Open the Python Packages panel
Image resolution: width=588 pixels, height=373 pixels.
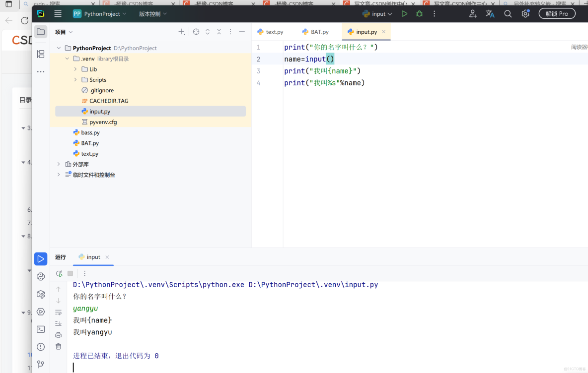point(41,294)
